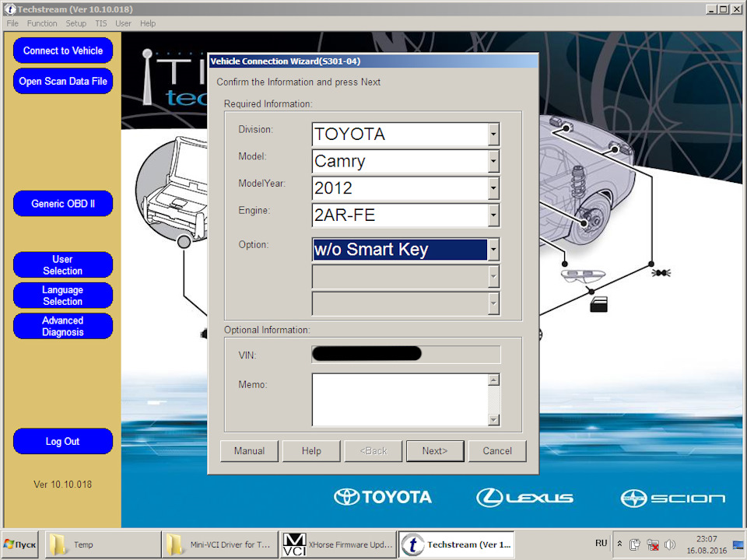Click the Show Desktop button after the clock
Image resolution: width=747 pixels, height=560 pixels.
click(x=738, y=544)
